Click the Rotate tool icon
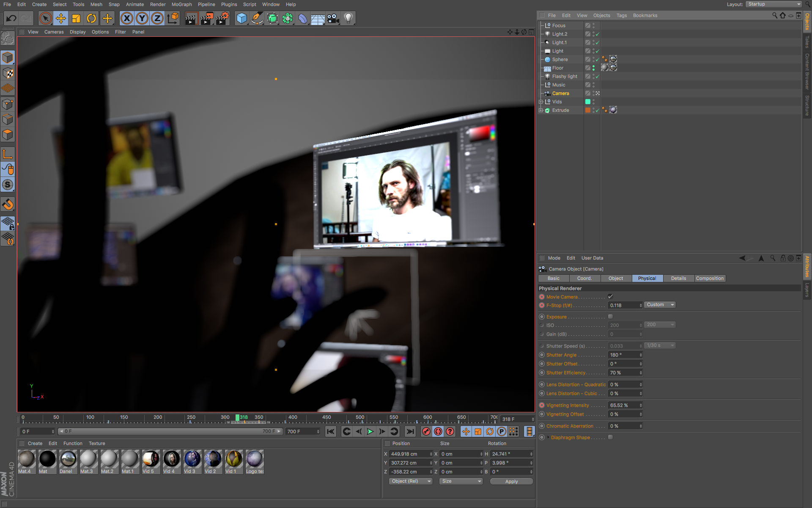Image resolution: width=812 pixels, height=508 pixels. click(x=91, y=18)
